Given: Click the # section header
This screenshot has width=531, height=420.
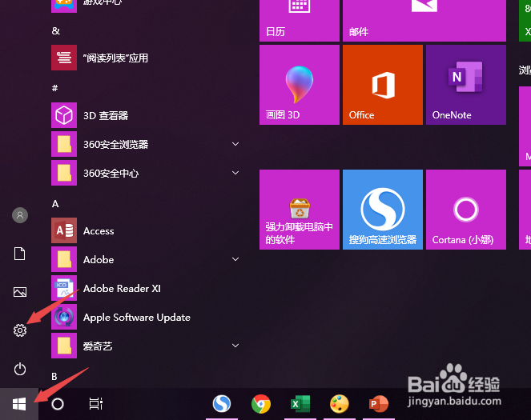Looking at the screenshot, I should 54,88.
